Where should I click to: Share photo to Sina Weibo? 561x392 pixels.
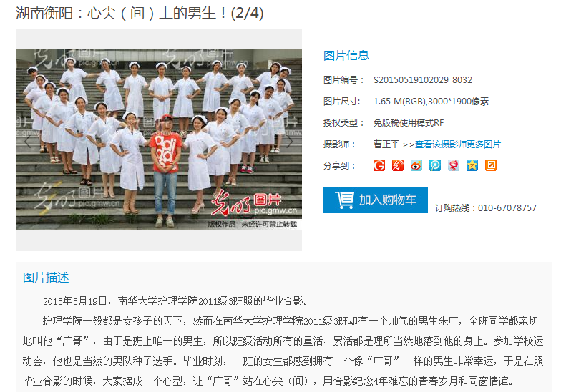(x=416, y=165)
